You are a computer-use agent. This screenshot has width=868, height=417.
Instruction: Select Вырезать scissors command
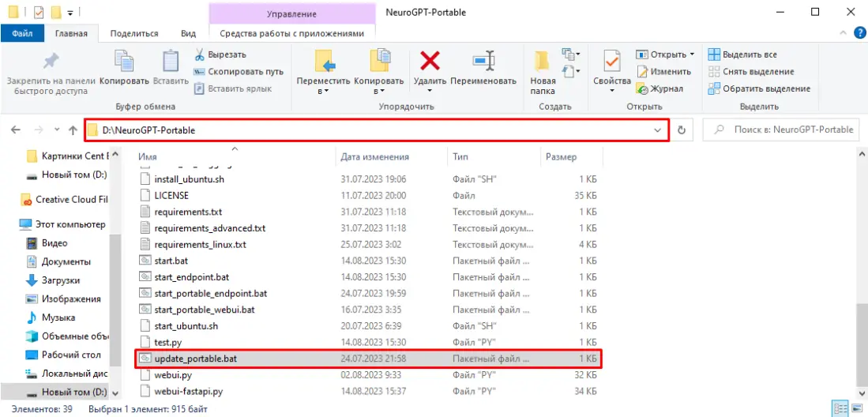coord(220,54)
